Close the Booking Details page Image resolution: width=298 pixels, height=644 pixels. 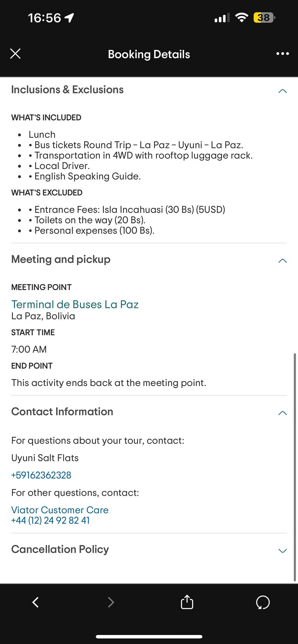15,54
